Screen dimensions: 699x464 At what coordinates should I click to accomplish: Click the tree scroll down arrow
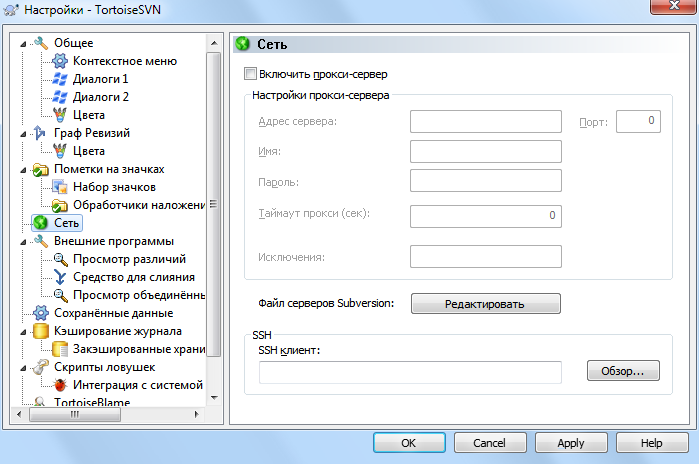(x=214, y=398)
